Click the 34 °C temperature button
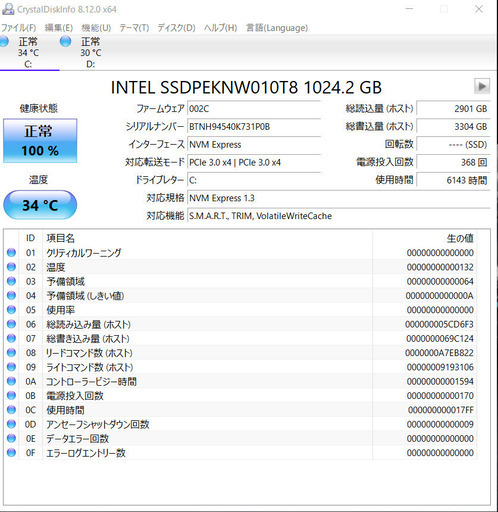 point(40,205)
